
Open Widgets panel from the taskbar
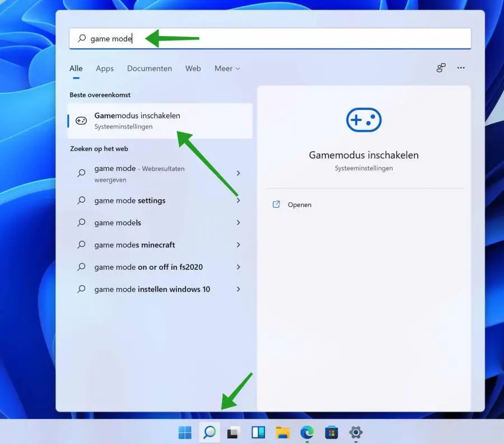[258, 432]
